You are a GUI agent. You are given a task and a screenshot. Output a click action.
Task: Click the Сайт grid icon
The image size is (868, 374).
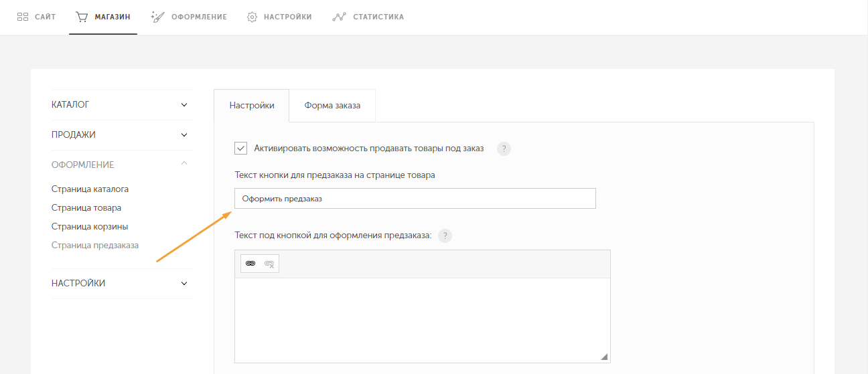[x=23, y=17]
